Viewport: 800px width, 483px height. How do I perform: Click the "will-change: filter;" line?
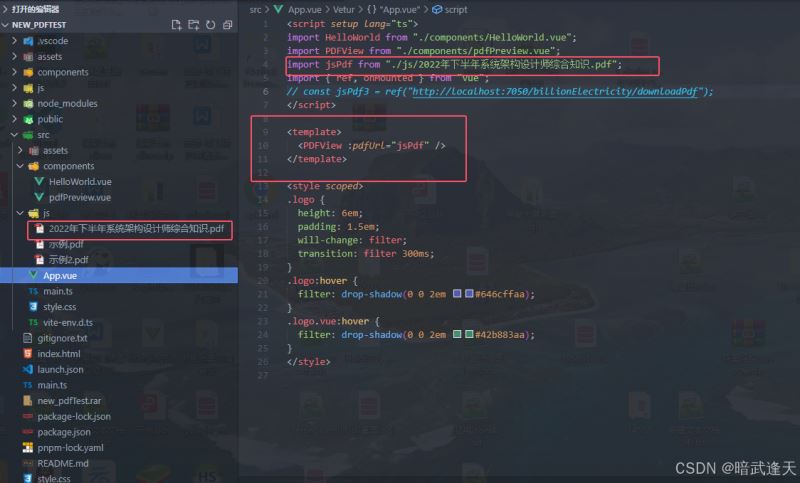352,240
